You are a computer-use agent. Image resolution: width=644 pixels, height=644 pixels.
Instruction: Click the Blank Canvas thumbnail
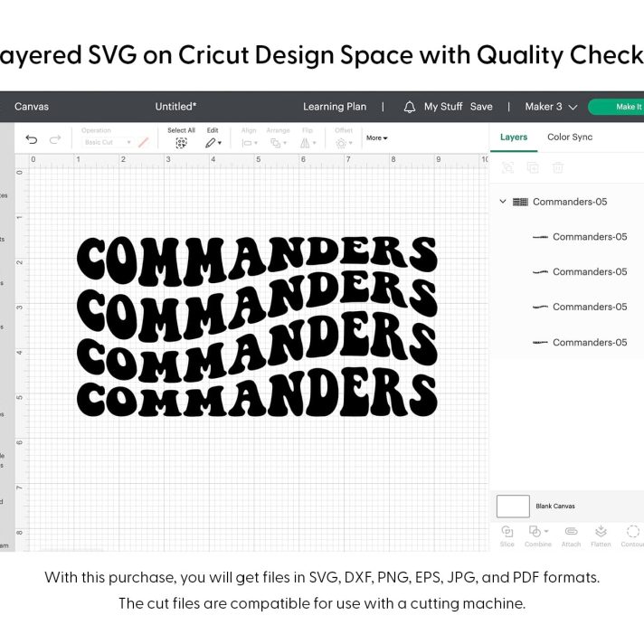pos(513,506)
